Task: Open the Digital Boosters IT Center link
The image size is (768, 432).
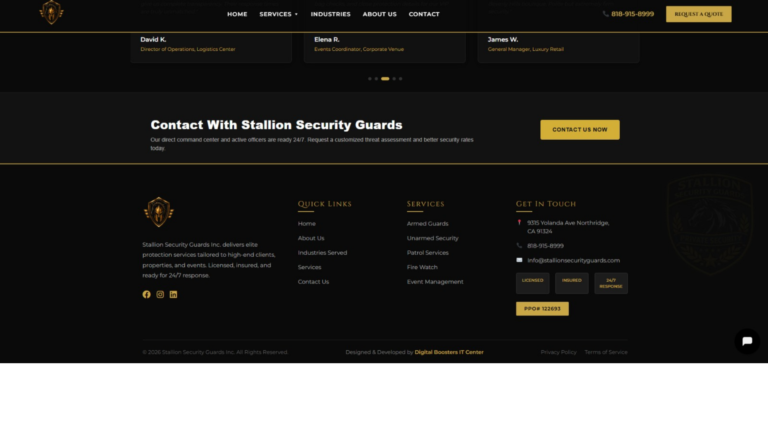Action: pos(449,352)
